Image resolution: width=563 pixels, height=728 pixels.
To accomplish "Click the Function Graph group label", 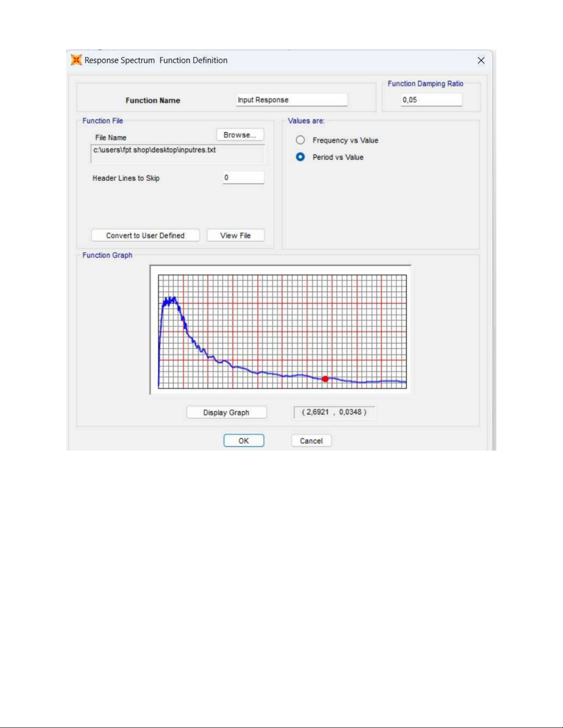I will point(107,255).
